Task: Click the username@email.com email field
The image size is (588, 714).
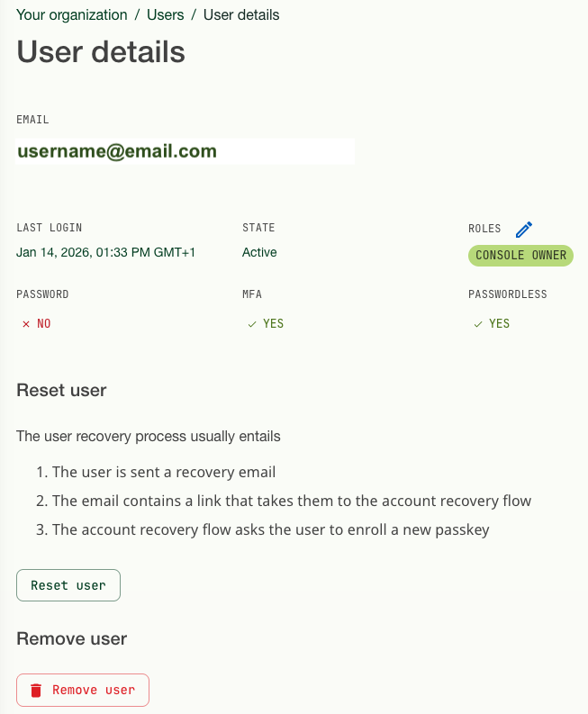Action: click(185, 151)
